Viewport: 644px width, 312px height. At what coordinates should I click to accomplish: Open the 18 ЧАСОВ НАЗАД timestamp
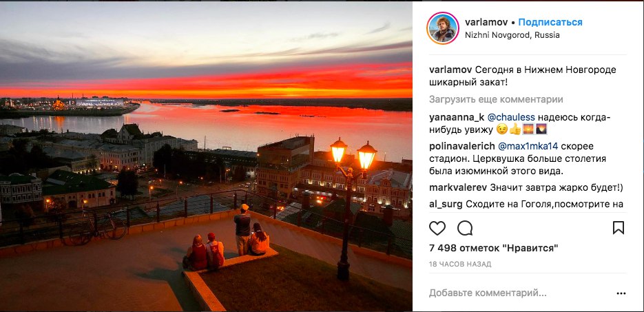click(460, 264)
